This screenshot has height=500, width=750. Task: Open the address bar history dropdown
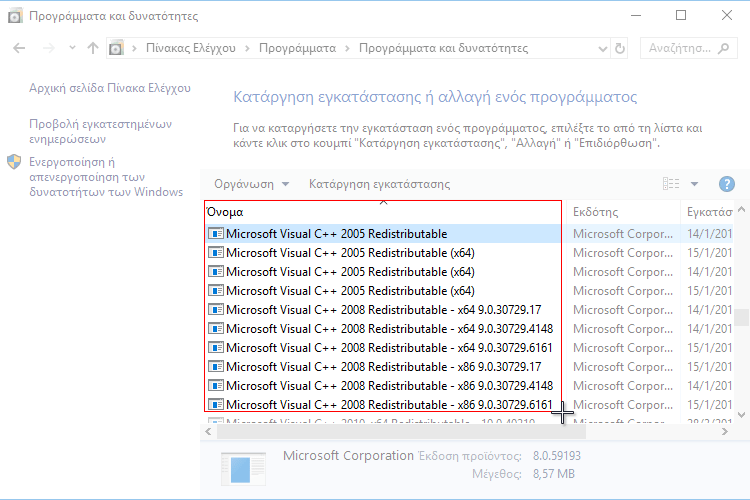(603, 48)
